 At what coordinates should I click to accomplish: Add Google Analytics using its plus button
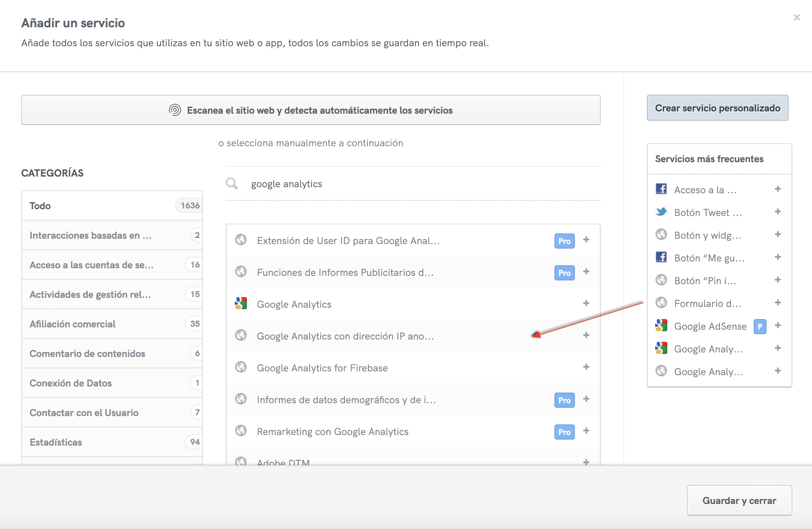click(586, 303)
